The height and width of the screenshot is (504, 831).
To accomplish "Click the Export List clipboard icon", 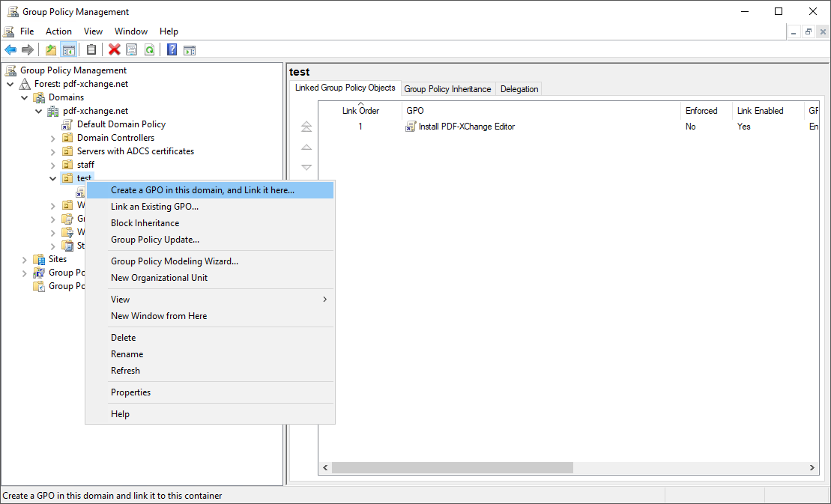I will click(91, 49).
